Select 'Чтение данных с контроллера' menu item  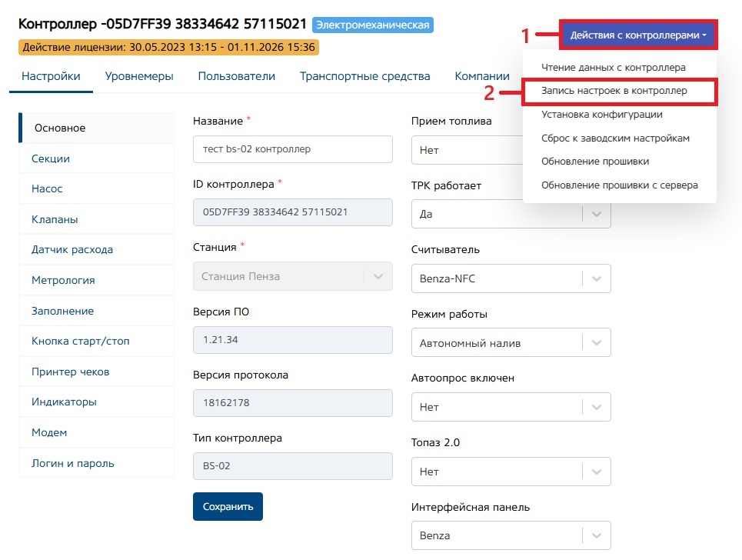click(613, 68)
